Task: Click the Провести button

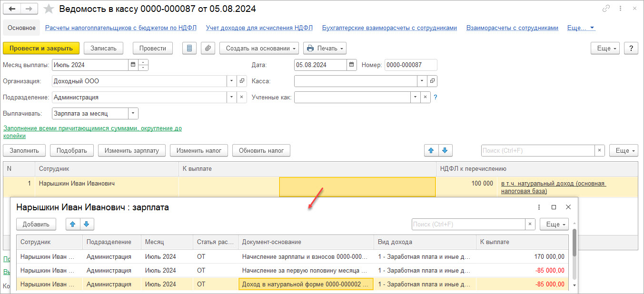Action: pyautogui.click(x=153, y=48)
